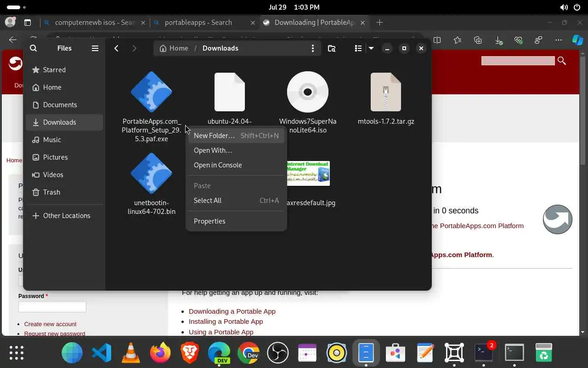Open the volume indicator in top bar
Image resolution: width=588 pixels, height=368 pixels.
click(564, 7)
